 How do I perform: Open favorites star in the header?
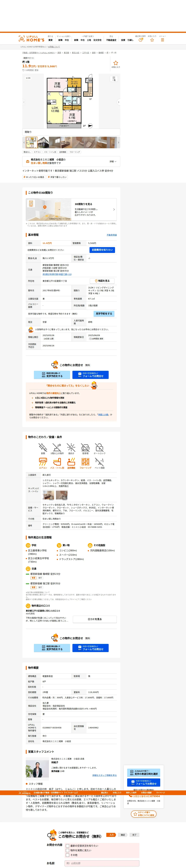click(x=152, y=40)
